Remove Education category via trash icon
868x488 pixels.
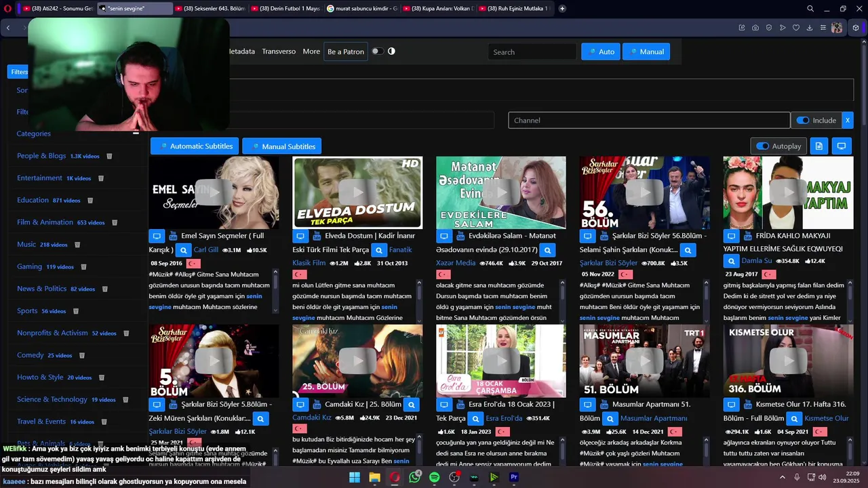point(90,201)
